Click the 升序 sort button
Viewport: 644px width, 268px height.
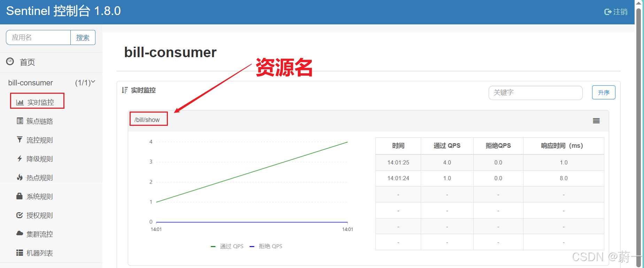pyautogui.click(x=604, y=92)
